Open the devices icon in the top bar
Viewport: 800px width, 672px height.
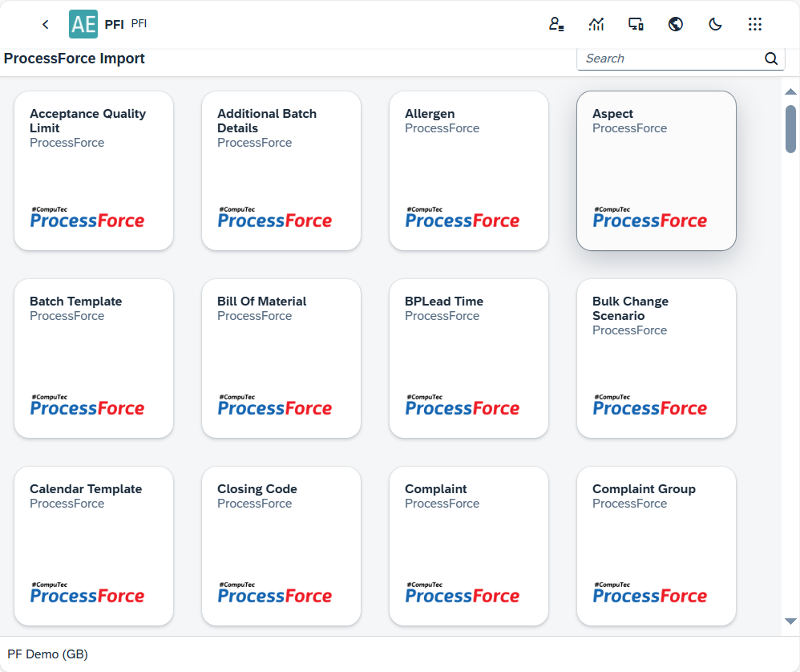pos(636,24)
